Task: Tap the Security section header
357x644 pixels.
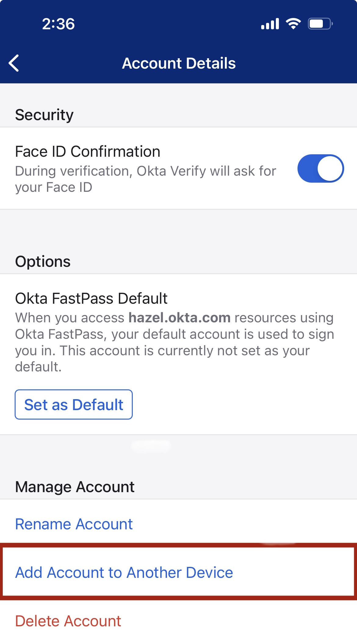Action: coord(44,115)
